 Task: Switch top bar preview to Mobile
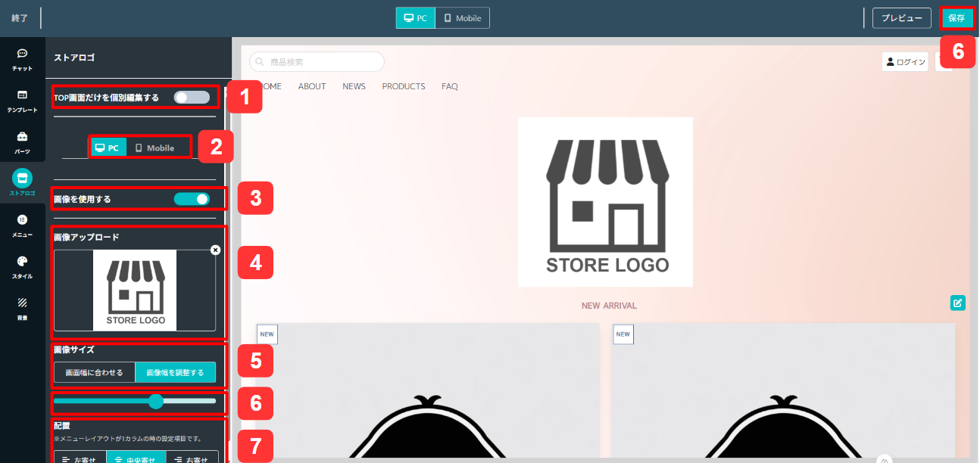[x=463, y=18]
